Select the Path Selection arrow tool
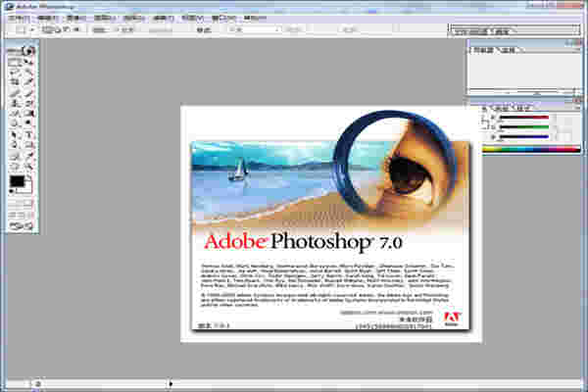This screenshot has height=392, width=588. tap(15, 134)
